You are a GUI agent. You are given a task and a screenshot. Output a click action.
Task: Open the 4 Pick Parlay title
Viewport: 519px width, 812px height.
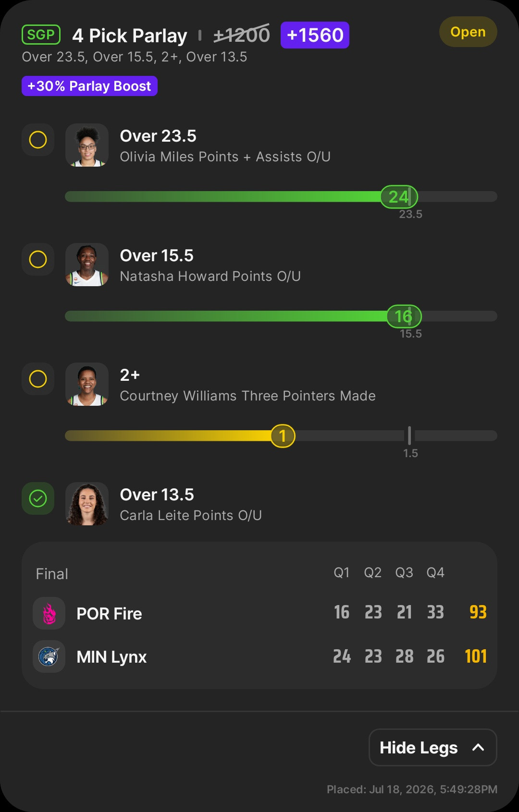[130, 36]
